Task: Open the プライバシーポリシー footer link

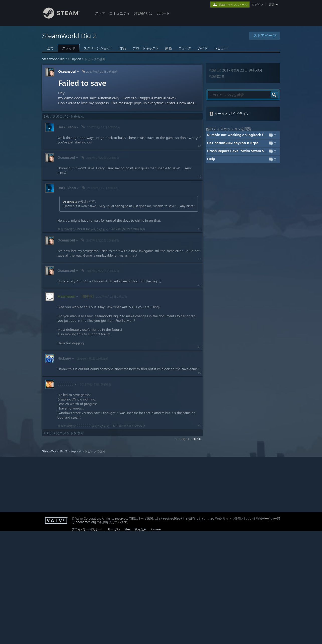Action: click(x=87, y=529)
